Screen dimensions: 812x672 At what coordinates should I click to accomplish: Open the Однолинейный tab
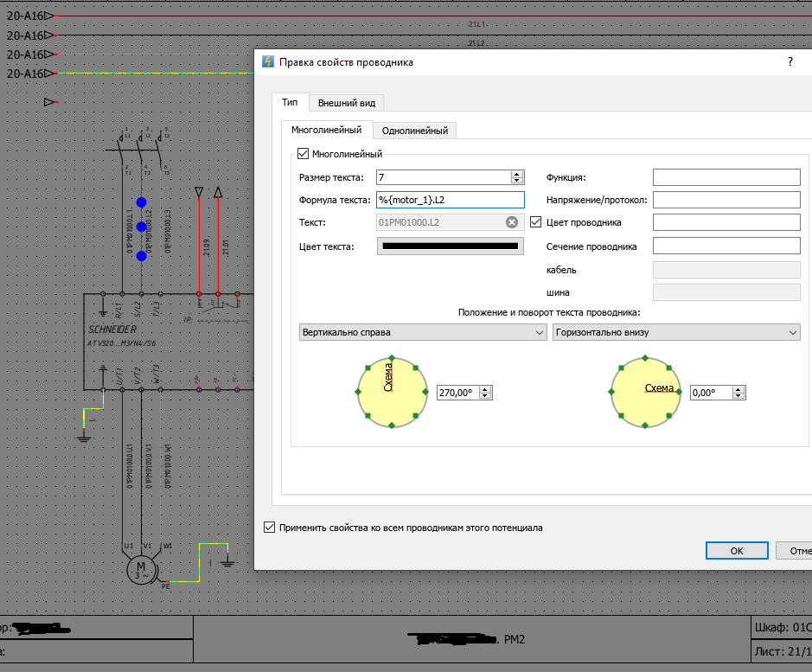click(414, 131)
